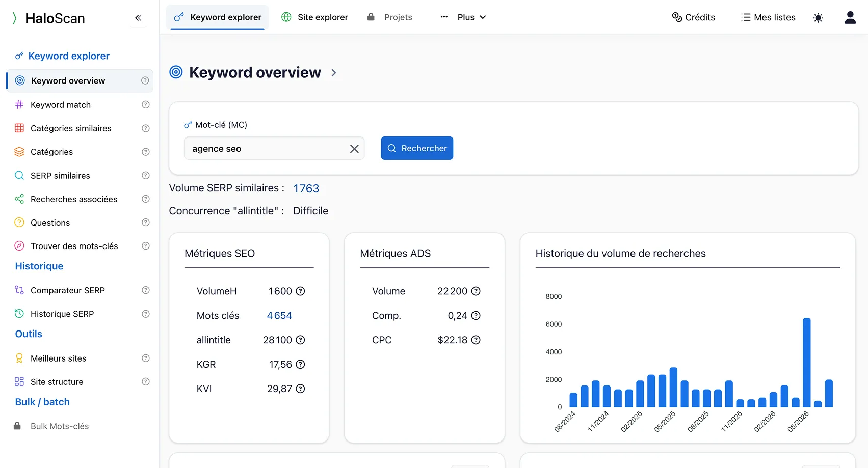
Task: Toggle light/dark theme sun icon
Action: tap(818, 18)
